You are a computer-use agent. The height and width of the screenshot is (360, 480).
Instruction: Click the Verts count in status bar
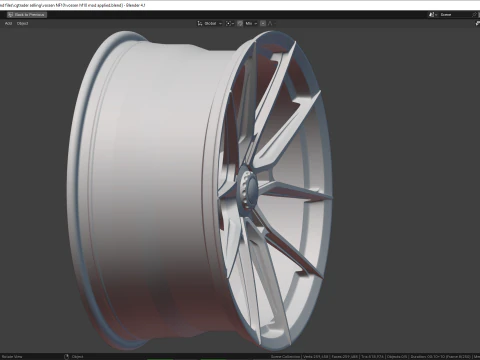[x=315, y=357]
